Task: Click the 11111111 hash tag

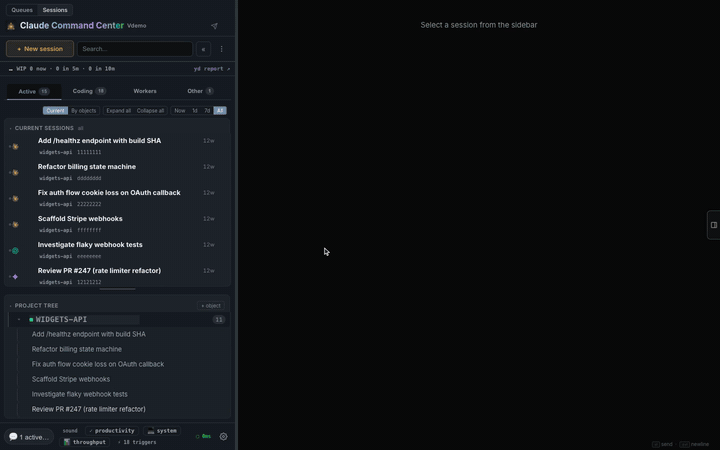Action: 89,152
